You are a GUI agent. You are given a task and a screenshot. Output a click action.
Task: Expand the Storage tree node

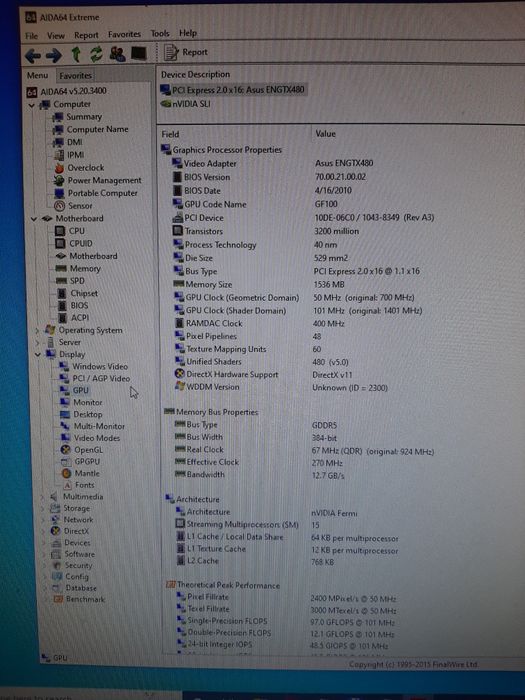click(x=43, y=508)
